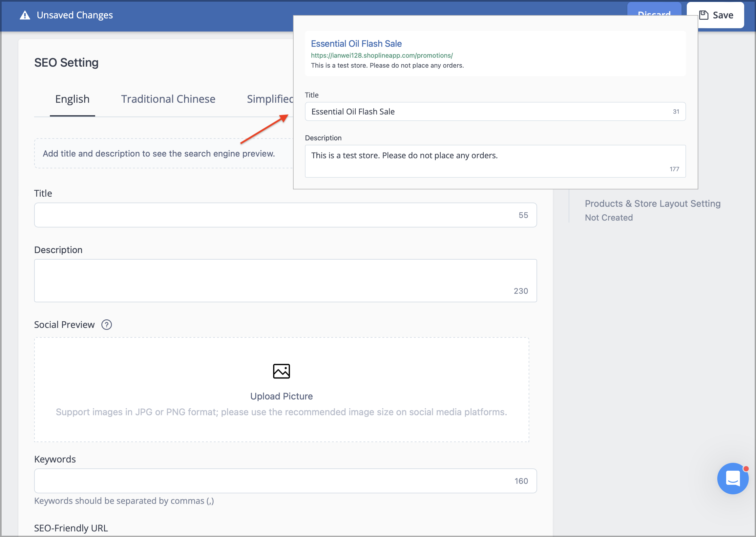
Task: Open the Social Preview help question mark
Action: 106,325
